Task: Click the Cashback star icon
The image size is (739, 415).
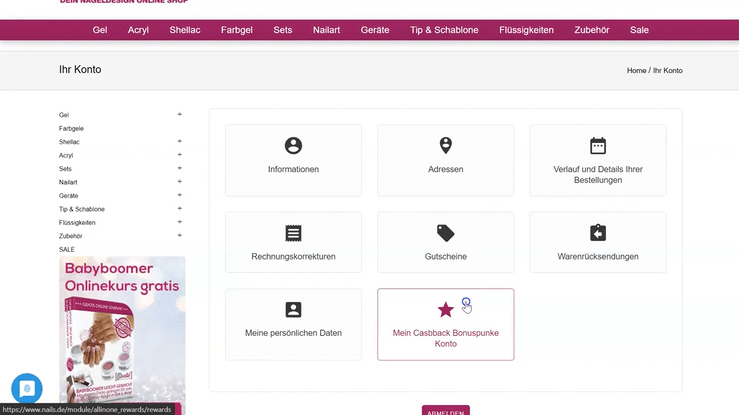Action: click(445, 309)
